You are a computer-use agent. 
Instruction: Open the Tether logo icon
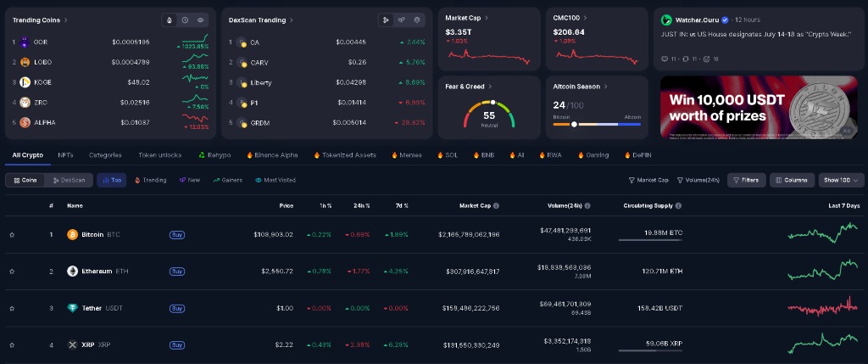pos(73,308)
